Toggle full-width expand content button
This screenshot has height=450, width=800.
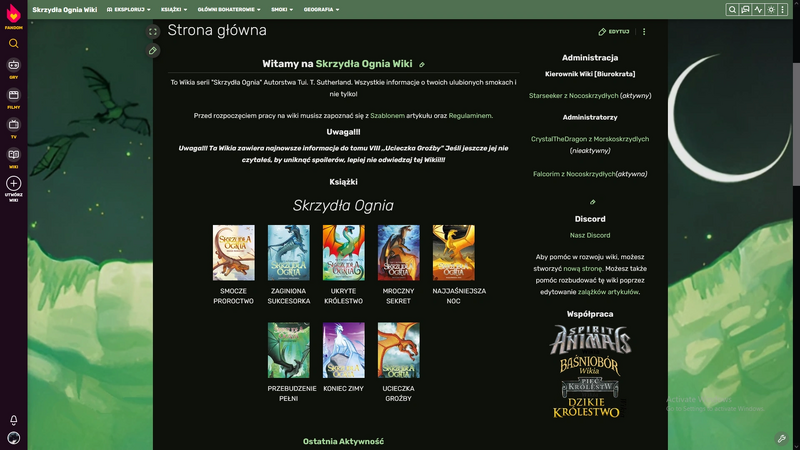tap(153, 32)
